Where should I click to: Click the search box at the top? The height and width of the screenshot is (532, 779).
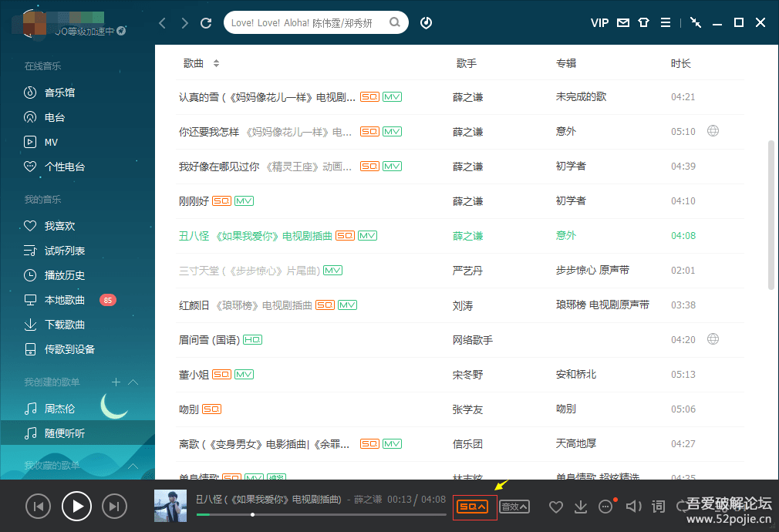tap(309, 22)
